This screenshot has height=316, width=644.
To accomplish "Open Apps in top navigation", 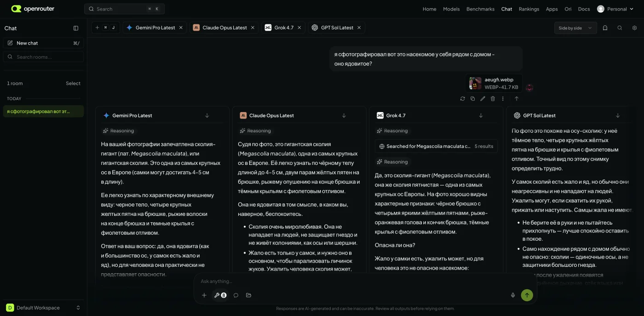I will [552, 9].
